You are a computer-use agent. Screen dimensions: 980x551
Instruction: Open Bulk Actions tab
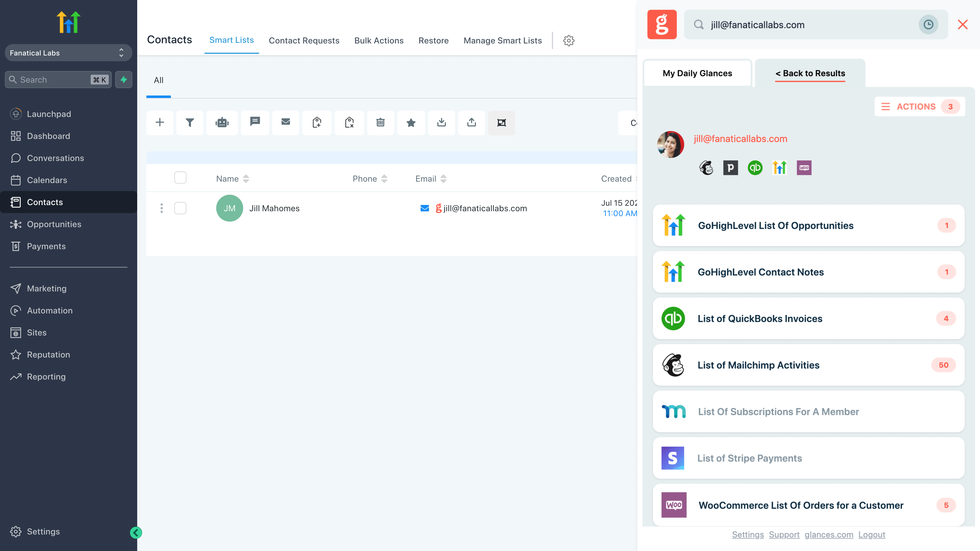[379, 41]
